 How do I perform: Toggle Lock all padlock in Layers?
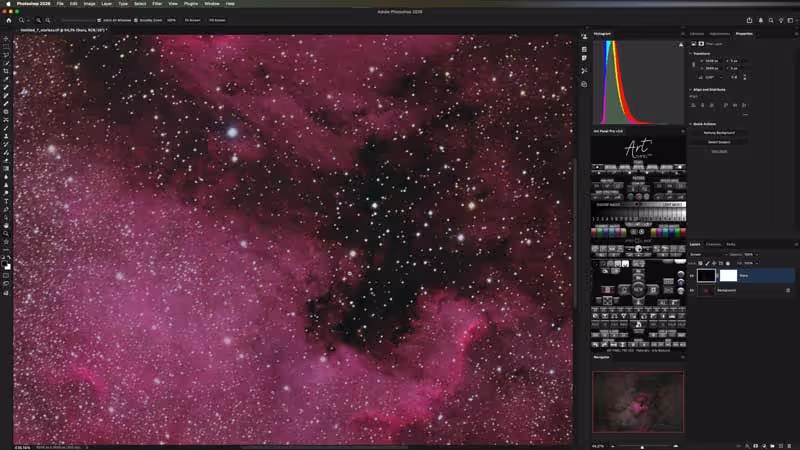728,263
